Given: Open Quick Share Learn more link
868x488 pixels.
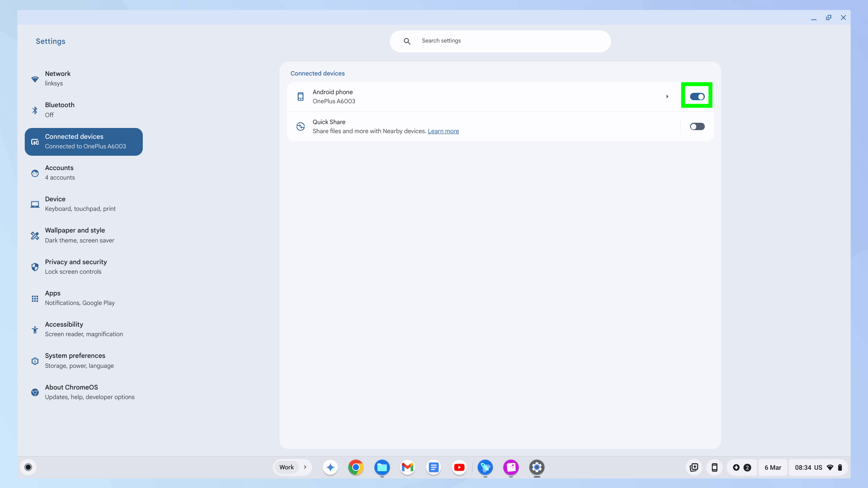Looking at the screenshot, I should 443,131.
